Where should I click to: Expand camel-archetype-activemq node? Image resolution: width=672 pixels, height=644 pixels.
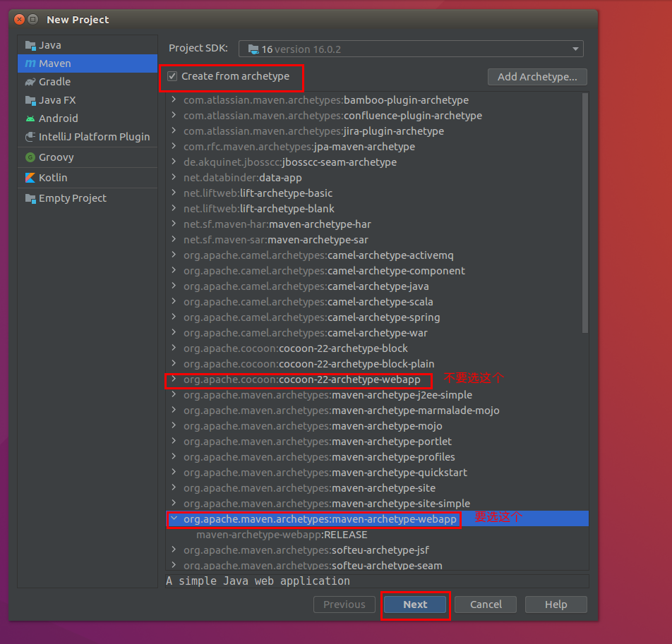click(174, 255)
